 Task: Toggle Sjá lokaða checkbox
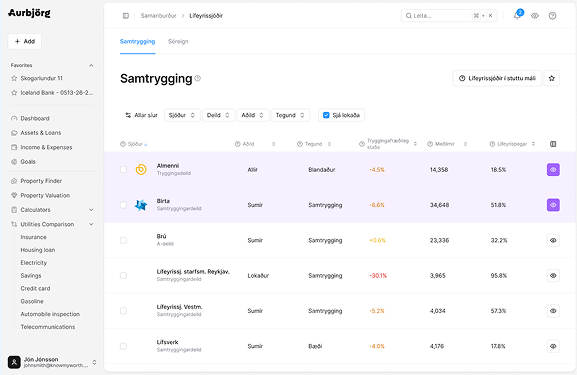pyautogui.click(x=326, y=115)
